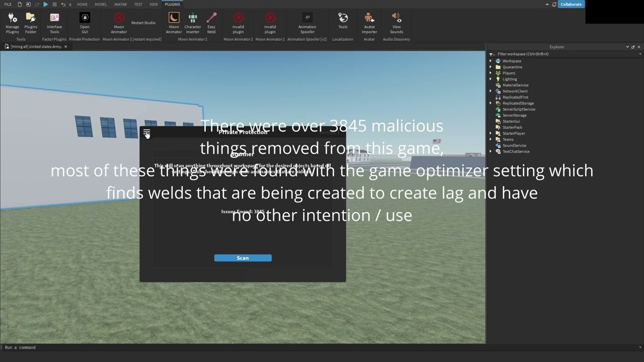Open the command bar history dropdown

coord(639,347)
